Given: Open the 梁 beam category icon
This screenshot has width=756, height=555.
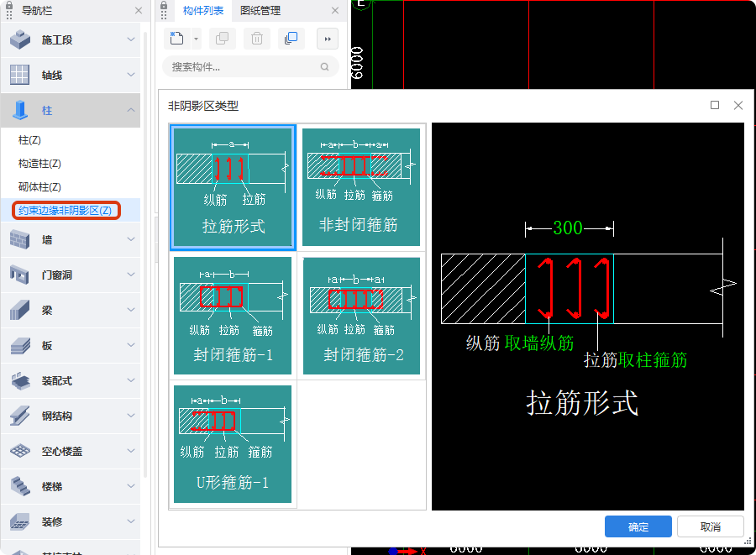Looking at the screenshot, I should [19, 310].
